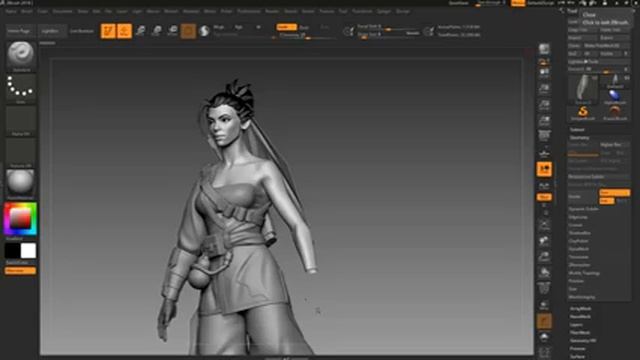The width and height of the screenshot is (640, 360).
Task: Open the Transform menu
Action: (x=362, y=11)
